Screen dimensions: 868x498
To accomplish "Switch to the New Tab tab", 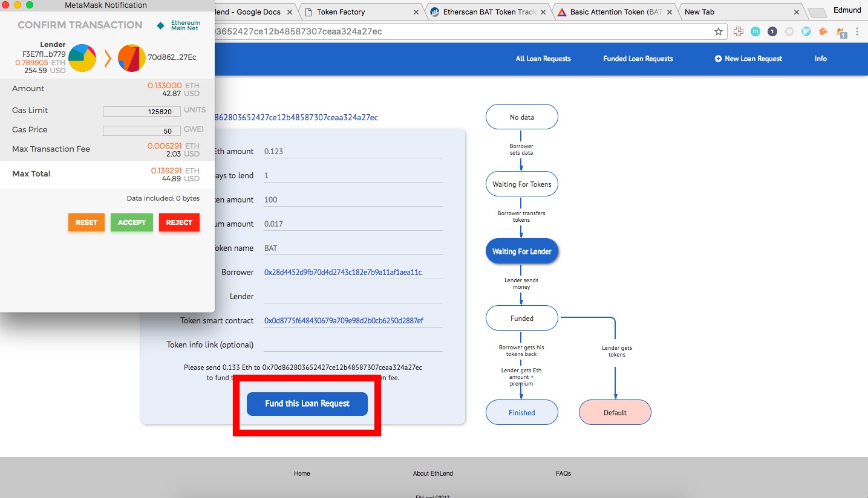I will point(741,12).
